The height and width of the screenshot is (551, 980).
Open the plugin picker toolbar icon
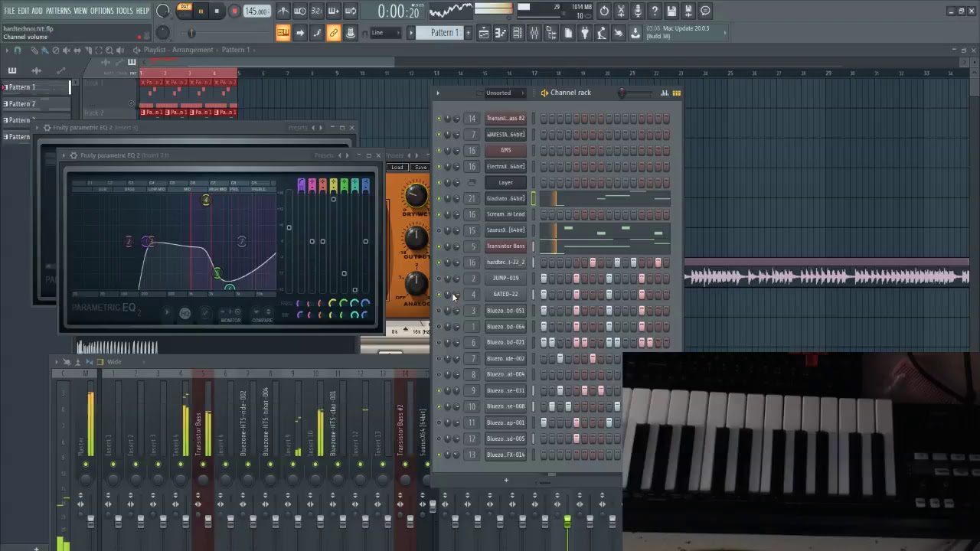coord(584,33)
